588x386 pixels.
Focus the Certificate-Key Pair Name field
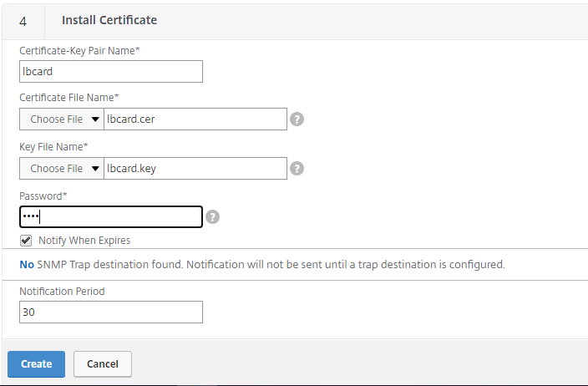(111, 72)
